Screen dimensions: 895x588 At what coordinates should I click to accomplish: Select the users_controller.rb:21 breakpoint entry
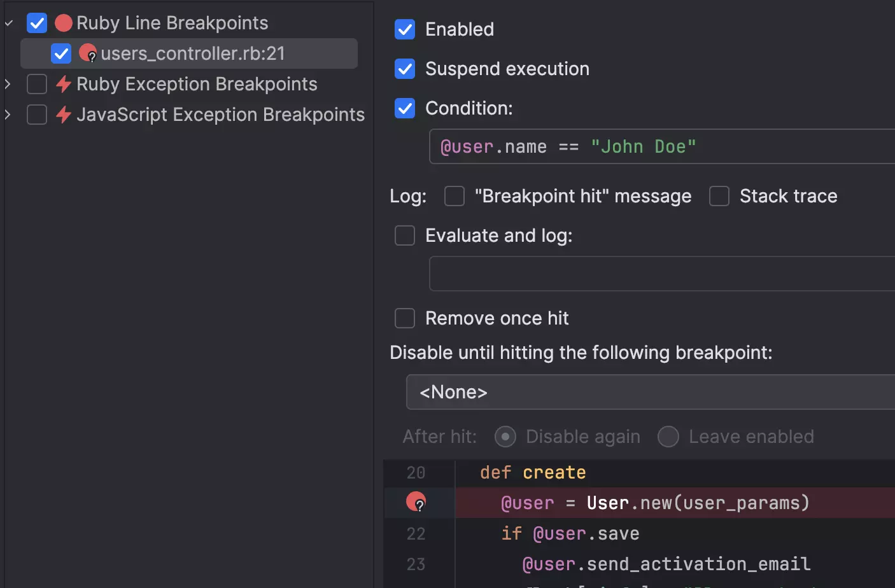coord(192,53)
